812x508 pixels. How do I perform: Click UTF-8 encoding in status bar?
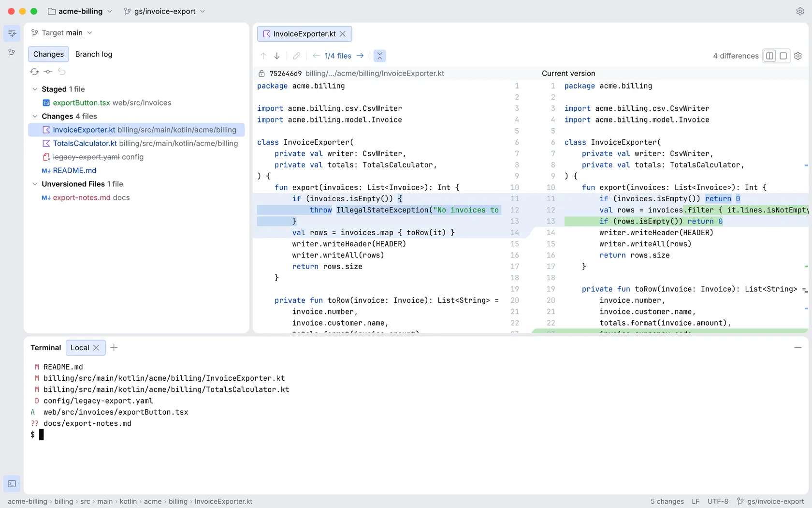[718, 502]
